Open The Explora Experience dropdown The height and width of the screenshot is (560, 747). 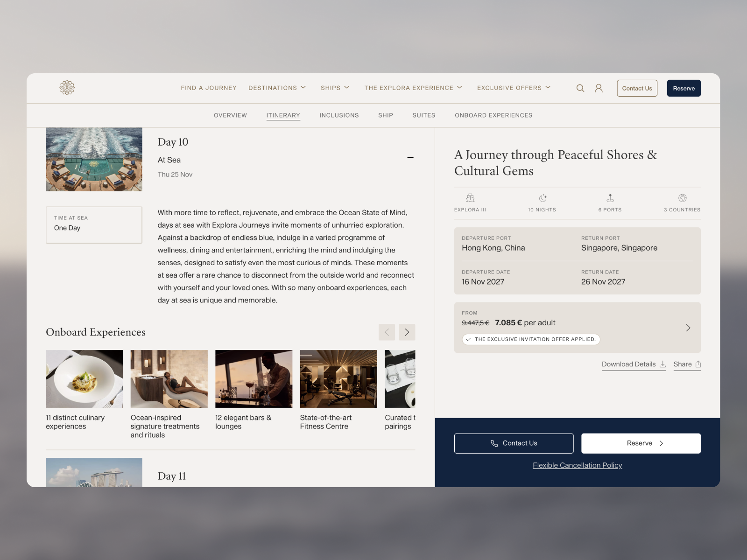click(x=413, y=88)
